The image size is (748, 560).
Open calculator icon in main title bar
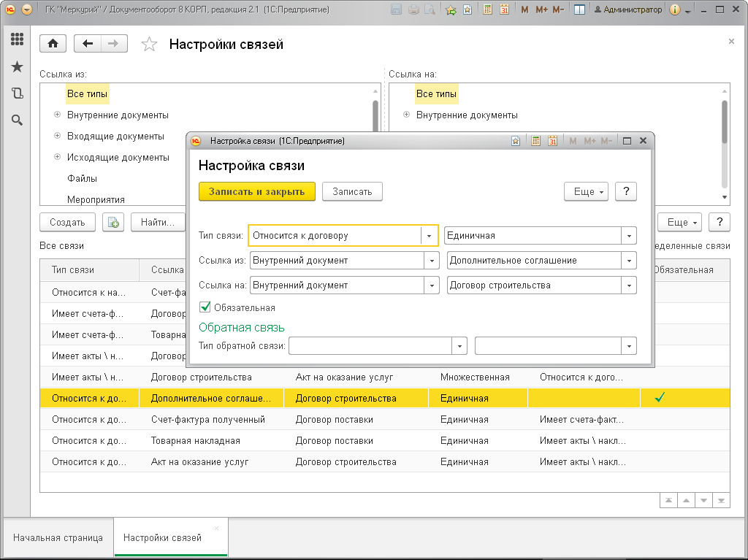point(487,9)
